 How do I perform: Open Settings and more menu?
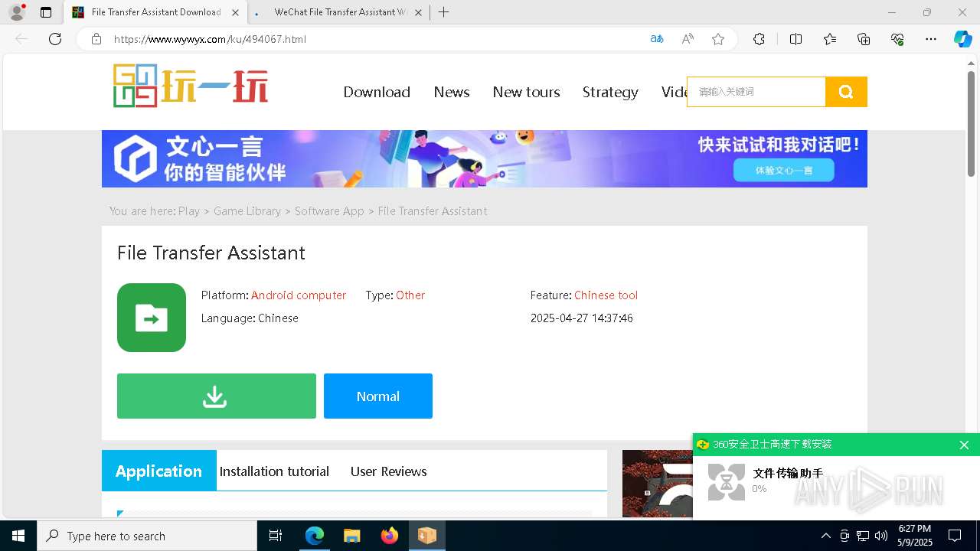[x=931, y=39]
